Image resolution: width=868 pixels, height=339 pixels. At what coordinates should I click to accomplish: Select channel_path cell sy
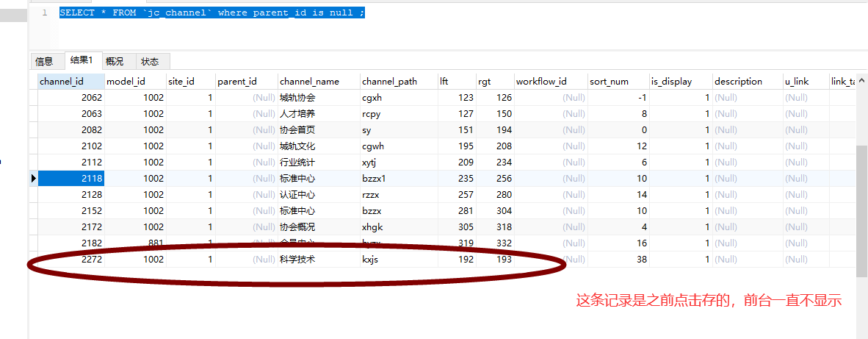coord(399,130)
